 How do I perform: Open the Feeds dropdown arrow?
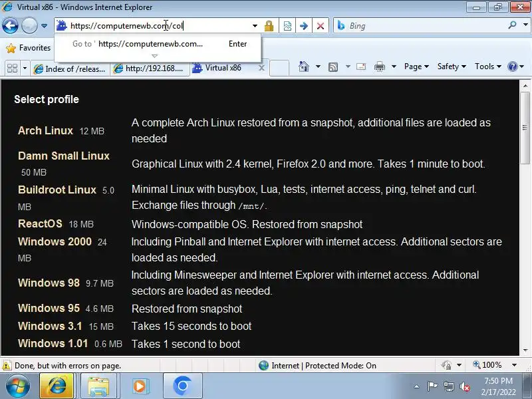348,66
